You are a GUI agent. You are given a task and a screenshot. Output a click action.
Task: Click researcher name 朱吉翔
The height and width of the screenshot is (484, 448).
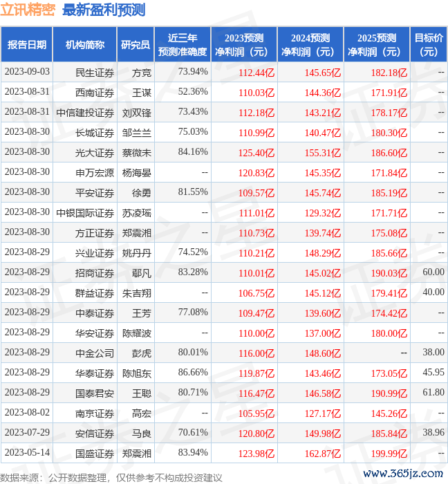[x=137, y=293]
